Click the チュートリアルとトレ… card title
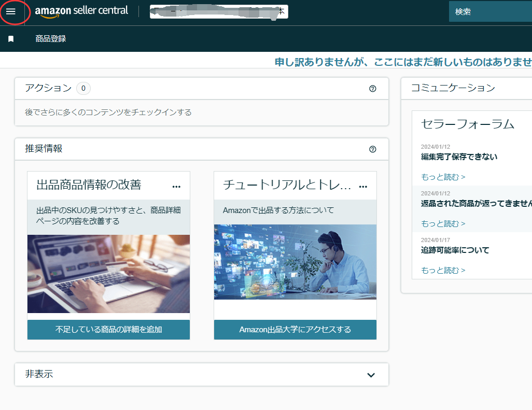This screenshot has width=532, height=410. coord(287,185)
